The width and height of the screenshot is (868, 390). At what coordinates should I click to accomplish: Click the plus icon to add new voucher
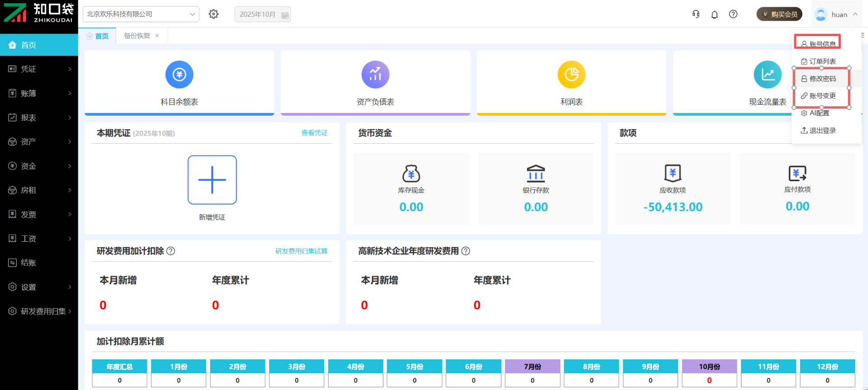pyautogui.click(x=212, y=180)
